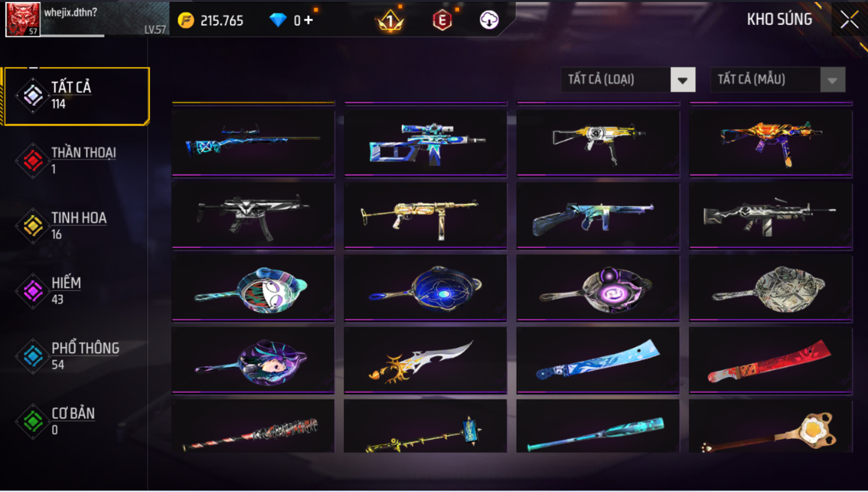
Task: Select the blue sniper rifle skin thumbnail
Action: (253, 140)
